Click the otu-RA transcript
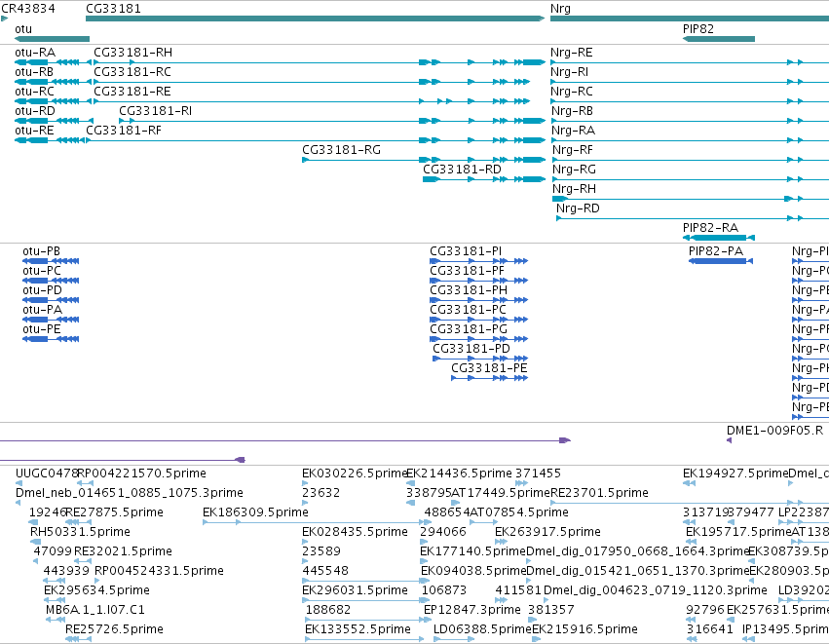Image resolution: width=829 pixels, height=644 pixels. click(x=54, y=62)
